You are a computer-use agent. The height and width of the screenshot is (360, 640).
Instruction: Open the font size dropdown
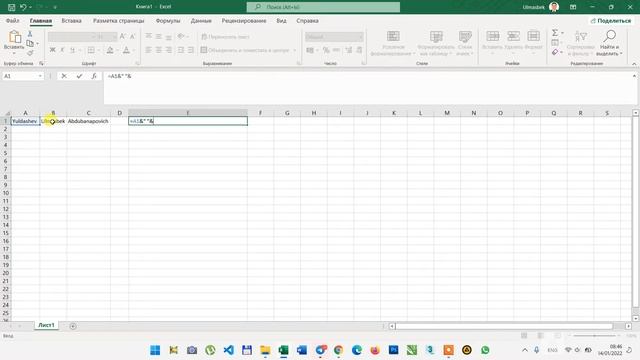(114, 37)
